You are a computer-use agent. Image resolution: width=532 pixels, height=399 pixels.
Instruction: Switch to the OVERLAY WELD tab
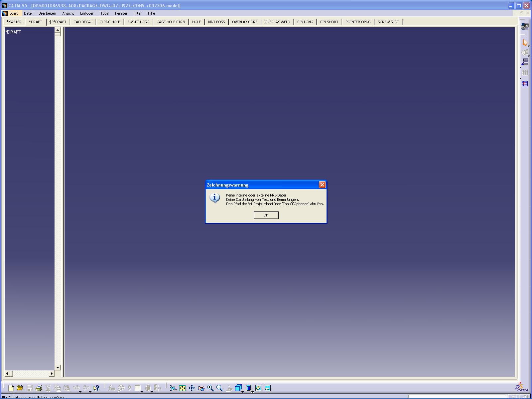277,22
